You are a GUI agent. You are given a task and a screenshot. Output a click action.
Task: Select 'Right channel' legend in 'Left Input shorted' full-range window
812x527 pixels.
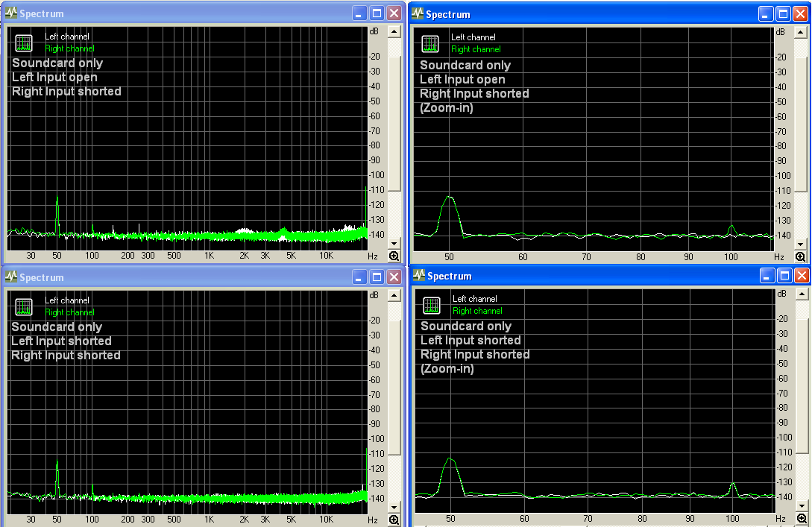(69, 312)
